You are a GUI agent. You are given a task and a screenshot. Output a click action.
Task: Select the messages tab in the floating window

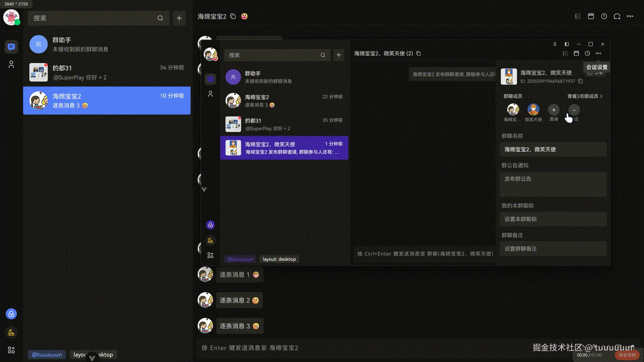pos(210,79)
